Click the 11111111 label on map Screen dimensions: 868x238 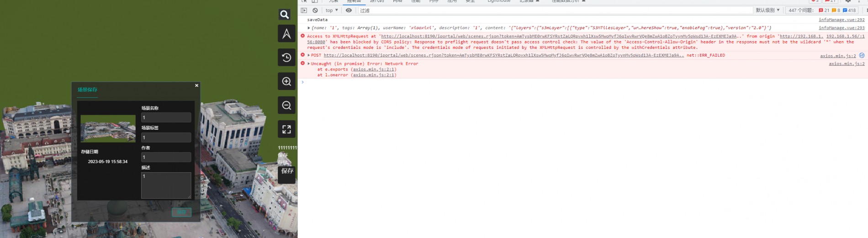pos(287,148)
